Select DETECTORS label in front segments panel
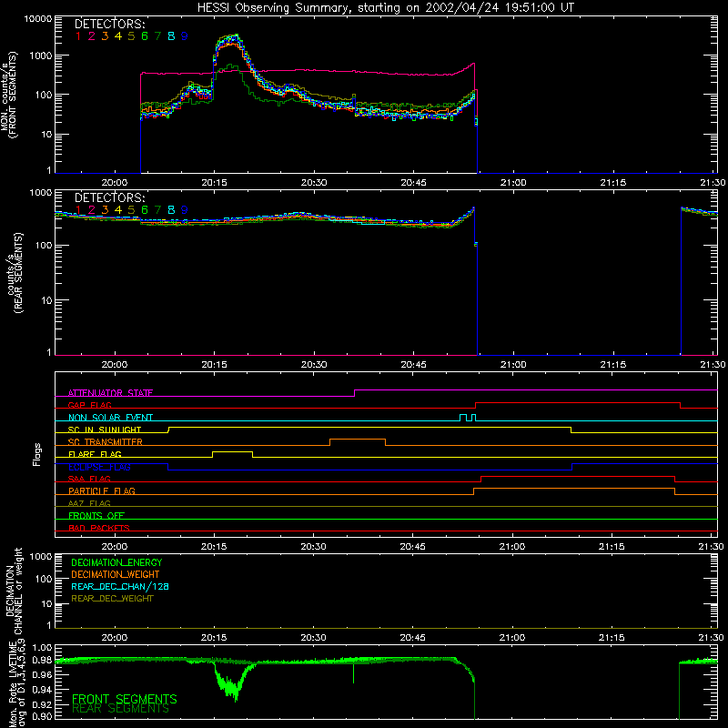 (110, 24)
